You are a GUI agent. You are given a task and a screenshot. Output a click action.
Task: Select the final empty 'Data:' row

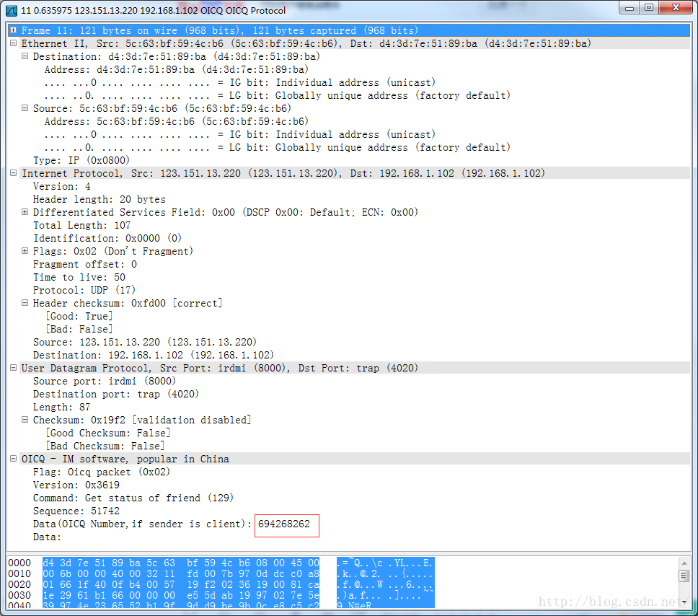[47, 537]
